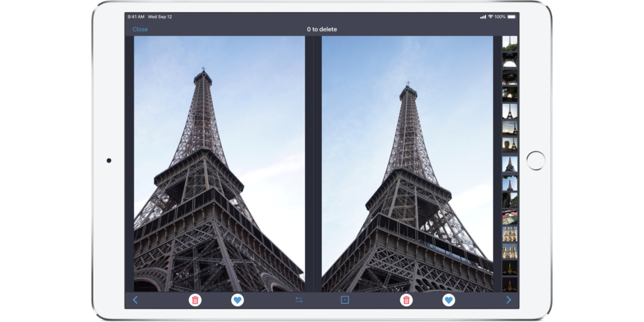Go to previous photo with left chevron

[135, 300]
